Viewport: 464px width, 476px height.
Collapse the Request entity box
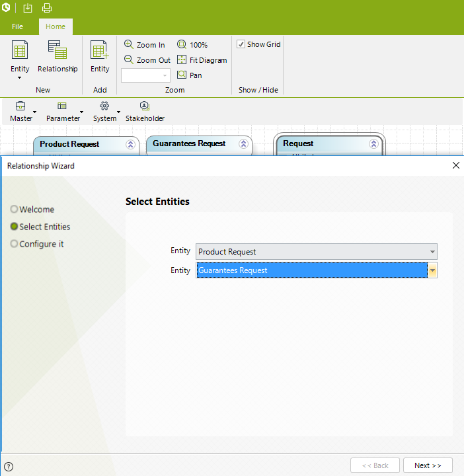[374, 144]
